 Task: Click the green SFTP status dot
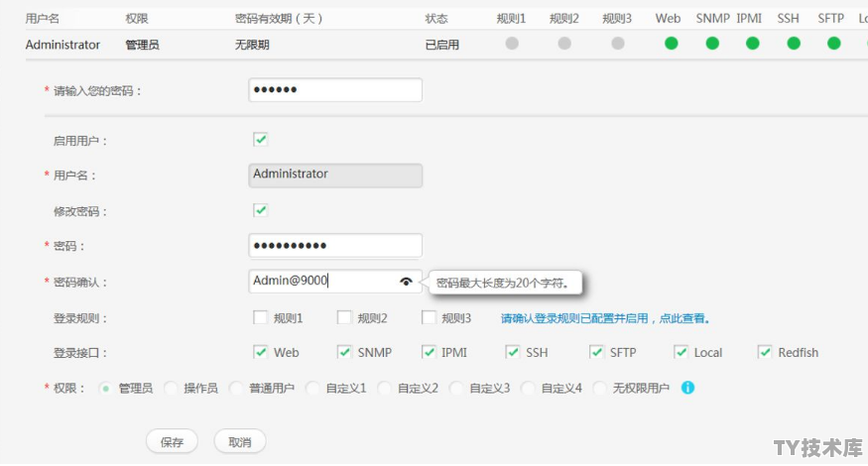[x=833, y=44]
